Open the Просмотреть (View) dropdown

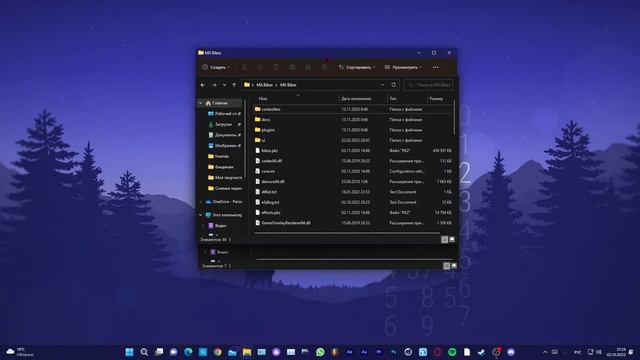[x=403, y=67]
